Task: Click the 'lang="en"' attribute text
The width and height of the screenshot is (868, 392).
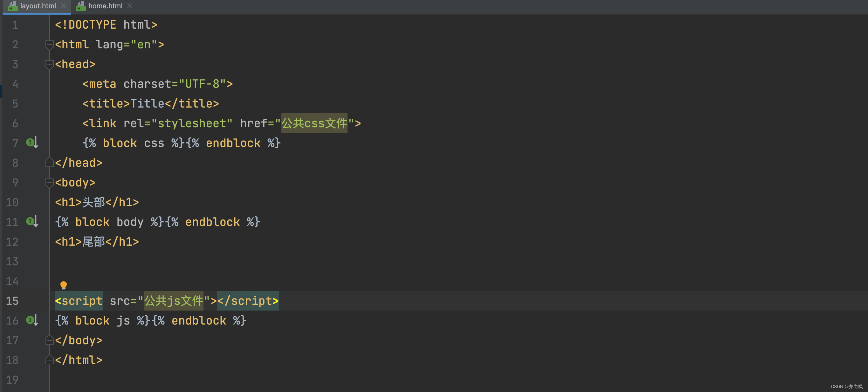Action: (127, 45)
